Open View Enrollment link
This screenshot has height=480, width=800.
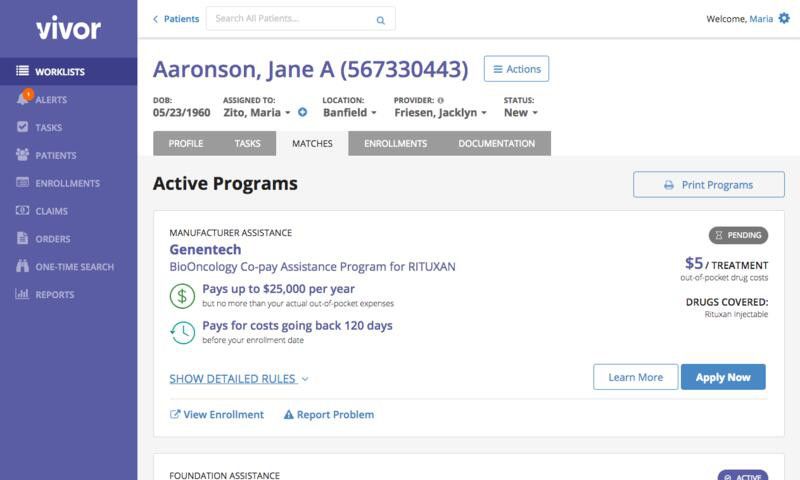click(x=217, y=415)
